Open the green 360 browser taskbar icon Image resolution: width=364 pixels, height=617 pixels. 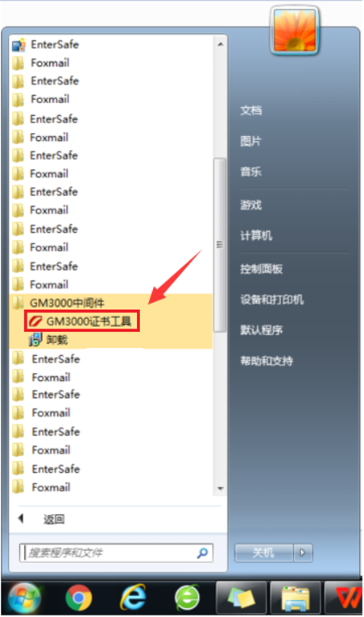click(x=187, y=598)
